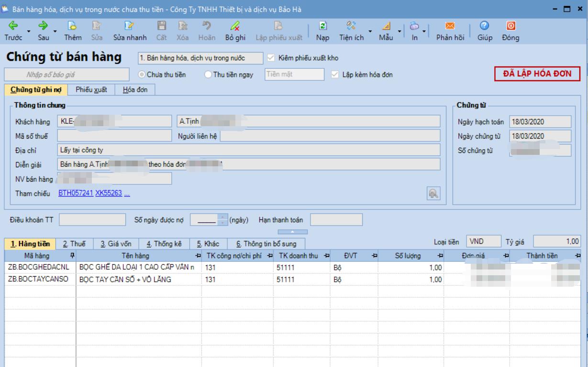Switch to the Phiếu xuất tab
The image size is (588, 367).
(x=91, y=90)
